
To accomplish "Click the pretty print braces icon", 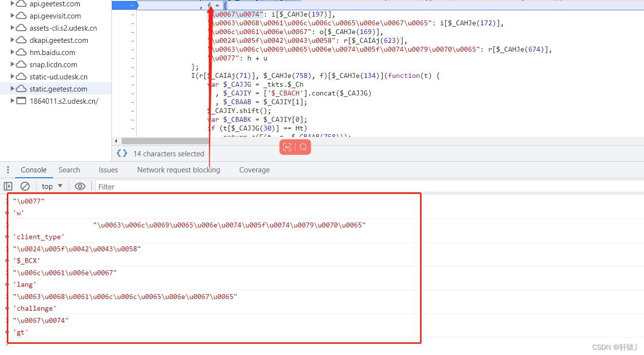I will point(122,153).
